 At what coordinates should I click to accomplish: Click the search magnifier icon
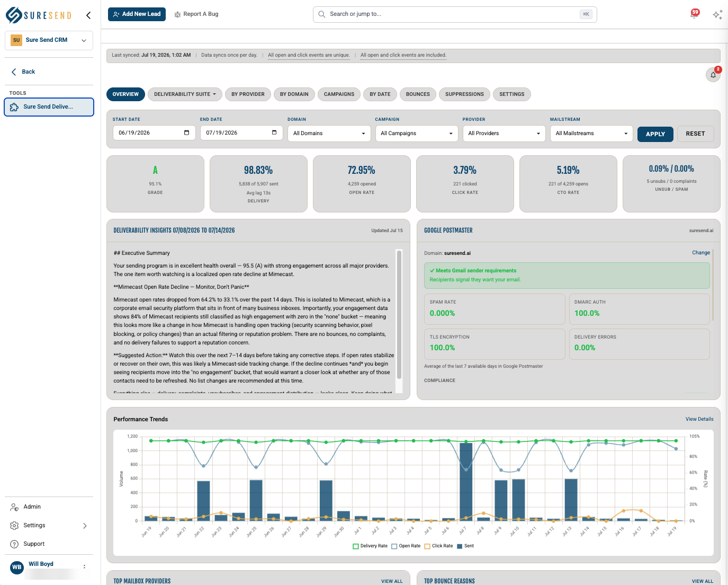point(322,14)
